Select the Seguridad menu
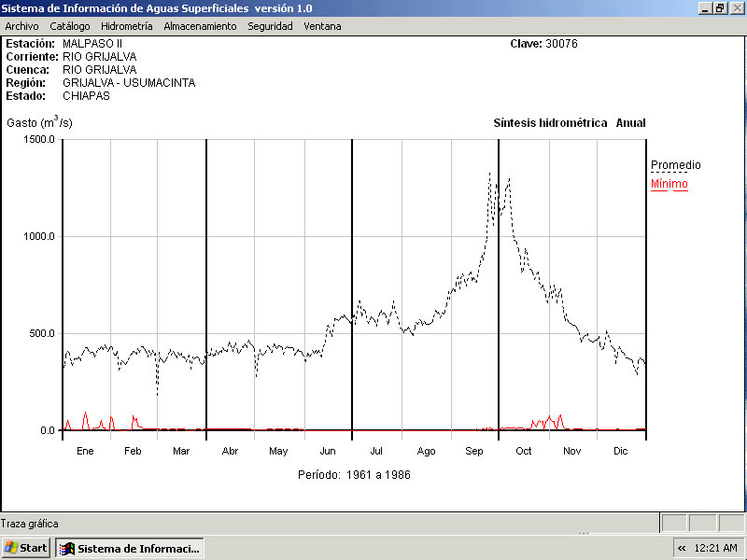 pos(270,26)
